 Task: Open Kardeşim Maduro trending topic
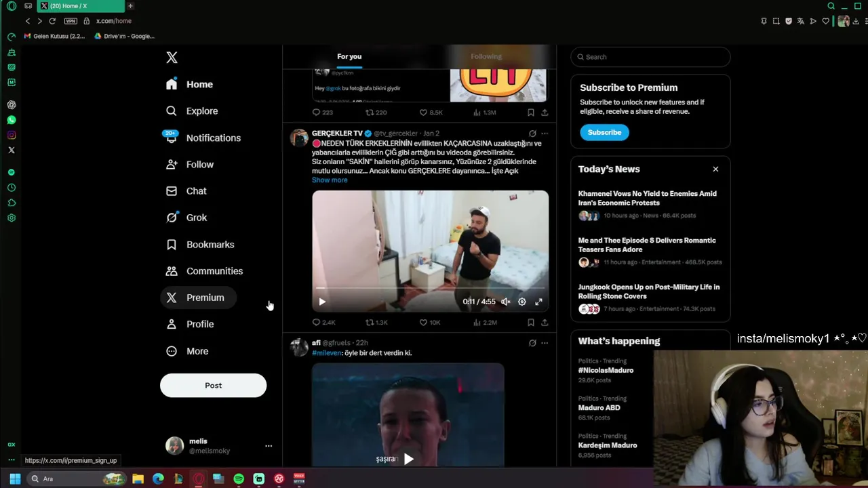[x=608, y=445]
